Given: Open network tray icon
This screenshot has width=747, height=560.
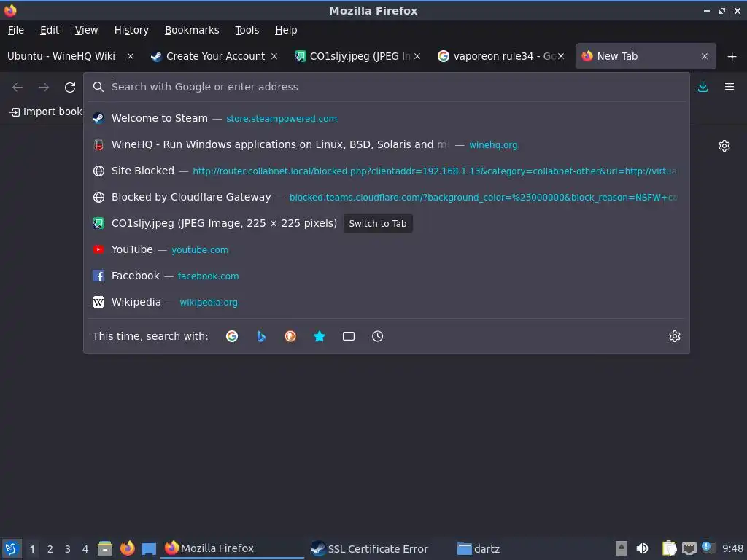Looking at the screenshot, I should 689,549.
